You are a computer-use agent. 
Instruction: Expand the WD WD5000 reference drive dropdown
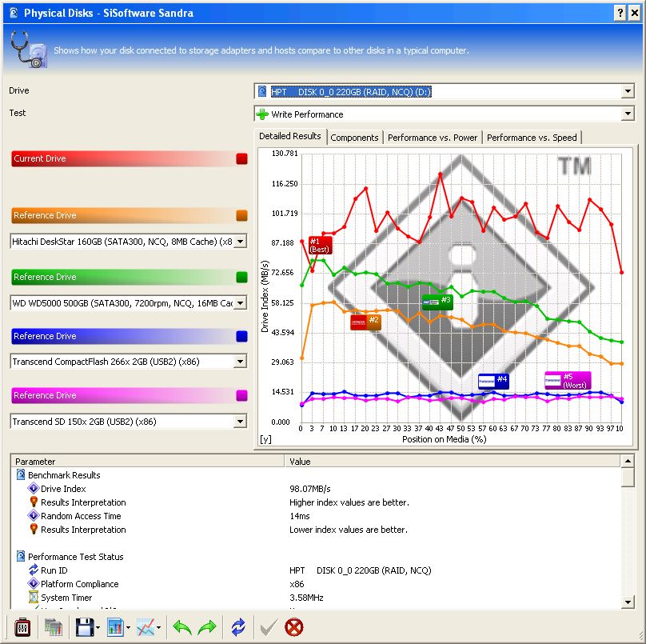click(x=240, y=303)
